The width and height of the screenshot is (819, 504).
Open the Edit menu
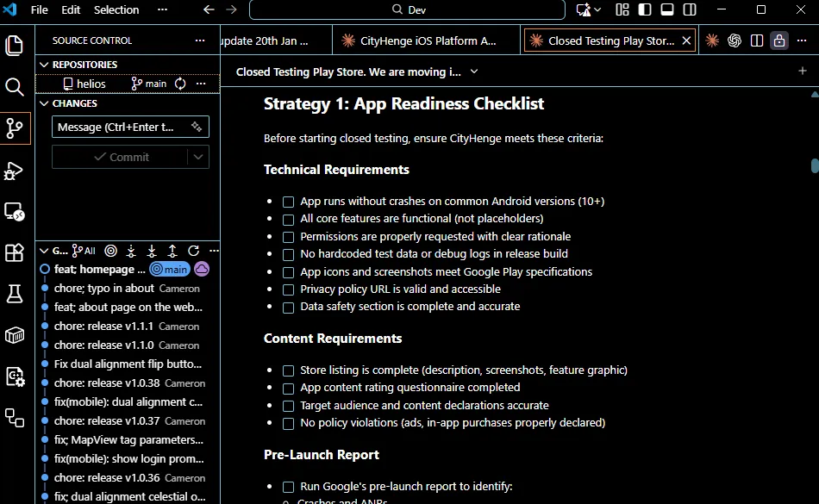click(71, 9)
